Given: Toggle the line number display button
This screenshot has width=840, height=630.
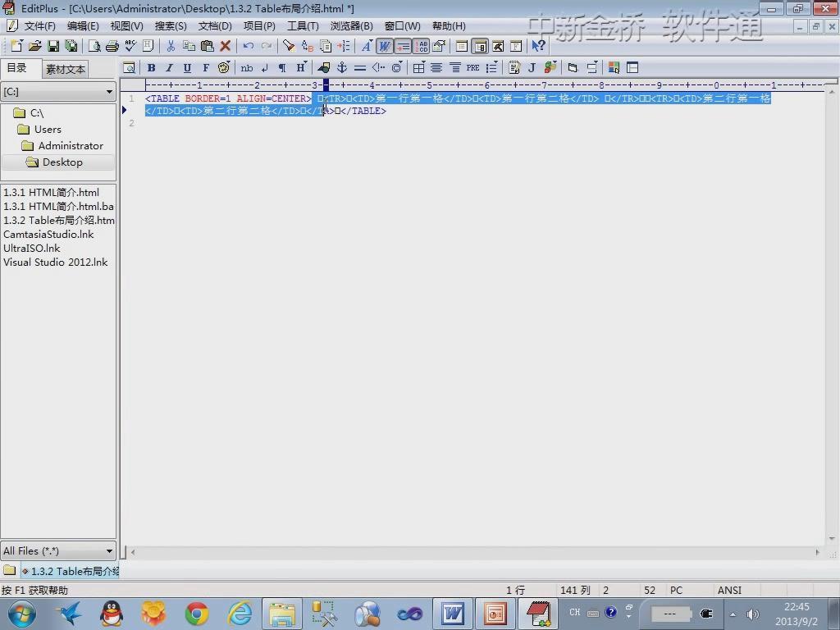Looking at the screenshot, I should [421, 46].
